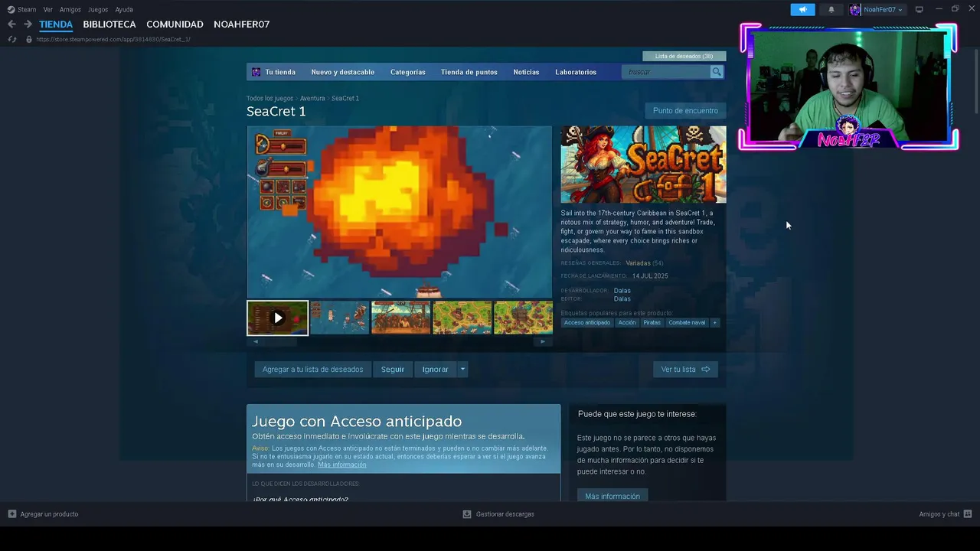
Task: Click the search magnifier icon
Action: click(x=717, y=72)
